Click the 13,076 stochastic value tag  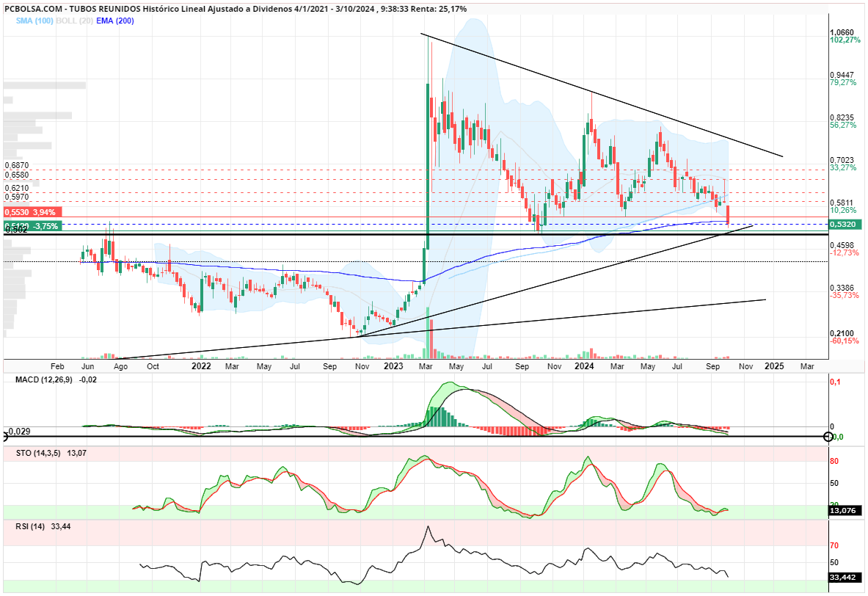pyautogui.click(x=845, y=511)
